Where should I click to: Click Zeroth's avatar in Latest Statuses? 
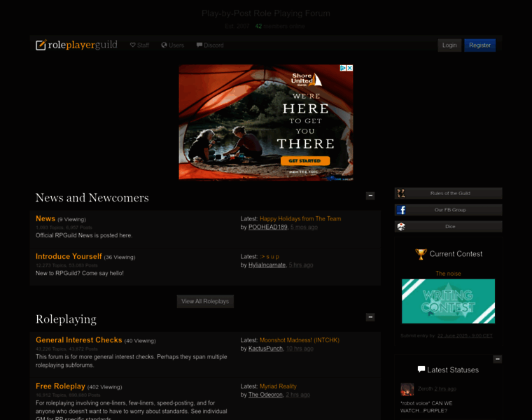tap(407, 389)
